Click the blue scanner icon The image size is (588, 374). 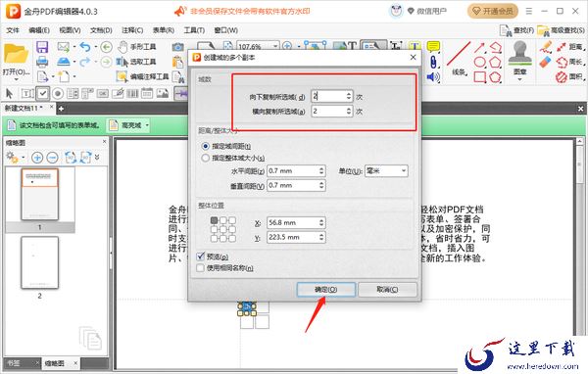[64, 62]
